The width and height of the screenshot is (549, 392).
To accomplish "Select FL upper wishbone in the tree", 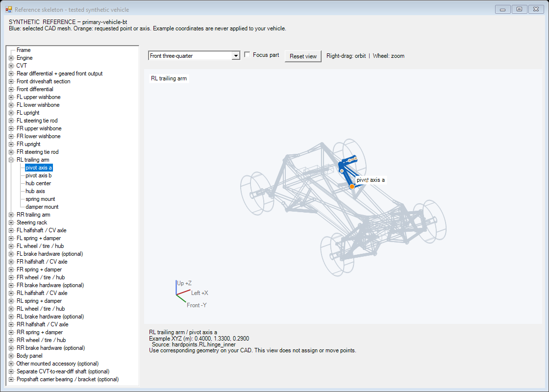I will coord(39,97).
